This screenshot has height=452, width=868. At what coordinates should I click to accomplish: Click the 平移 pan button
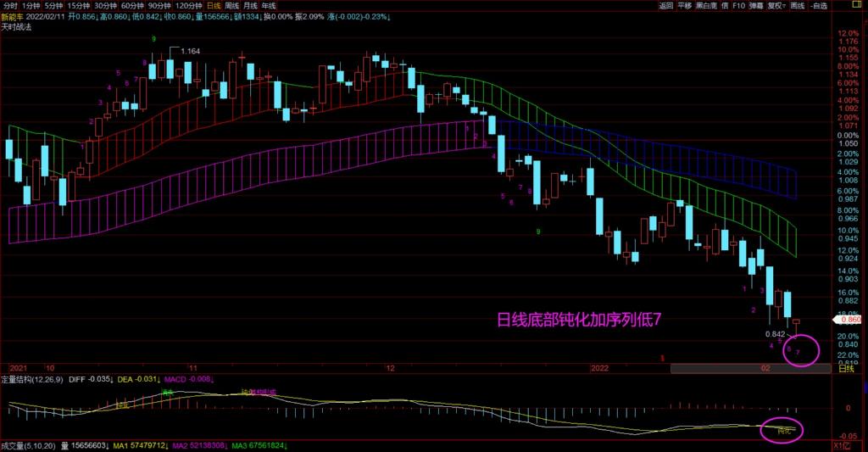pos(685,6)
